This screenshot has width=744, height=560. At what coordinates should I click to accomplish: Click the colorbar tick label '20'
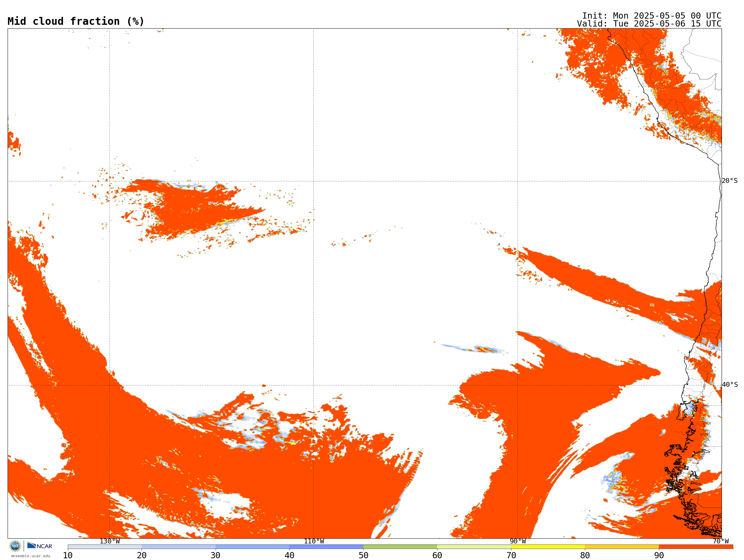pyautogui.click(x=142, y=555)
